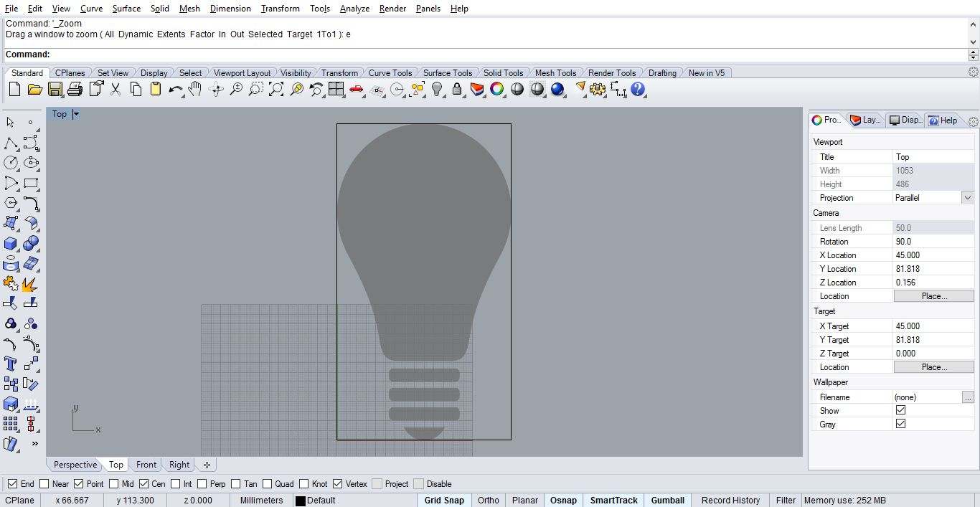The height and width of the screenshot is (507, 980).
Task: Toggle Record History in status bar
Action: [730, 501]
